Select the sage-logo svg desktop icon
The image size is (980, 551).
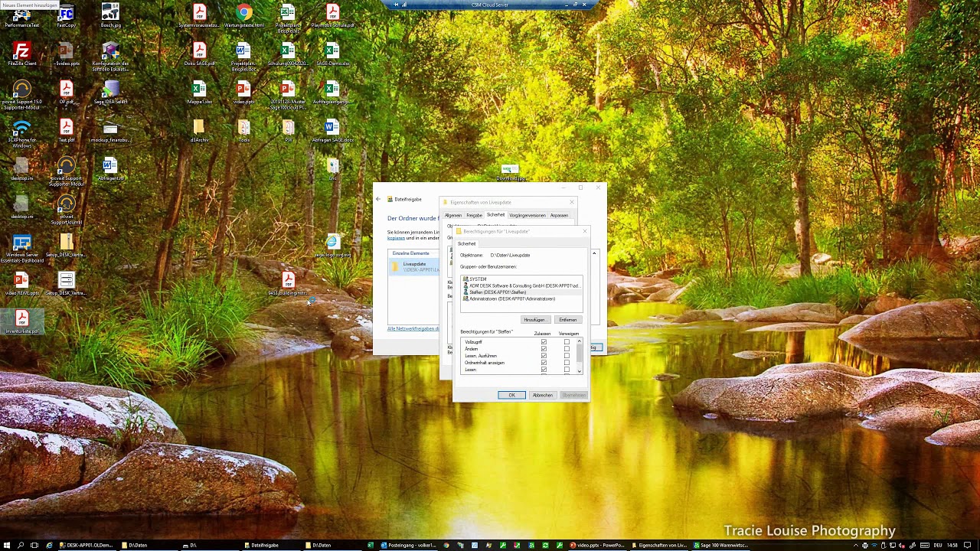332,246
